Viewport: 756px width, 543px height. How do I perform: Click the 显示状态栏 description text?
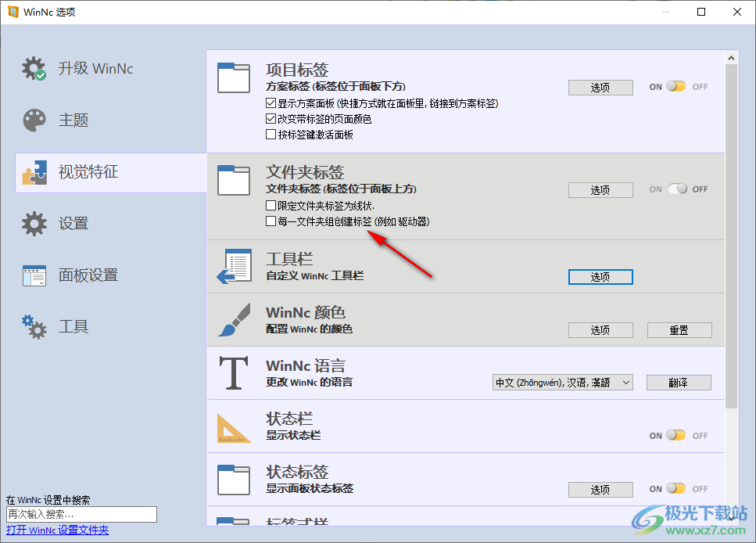coord(293,435)
